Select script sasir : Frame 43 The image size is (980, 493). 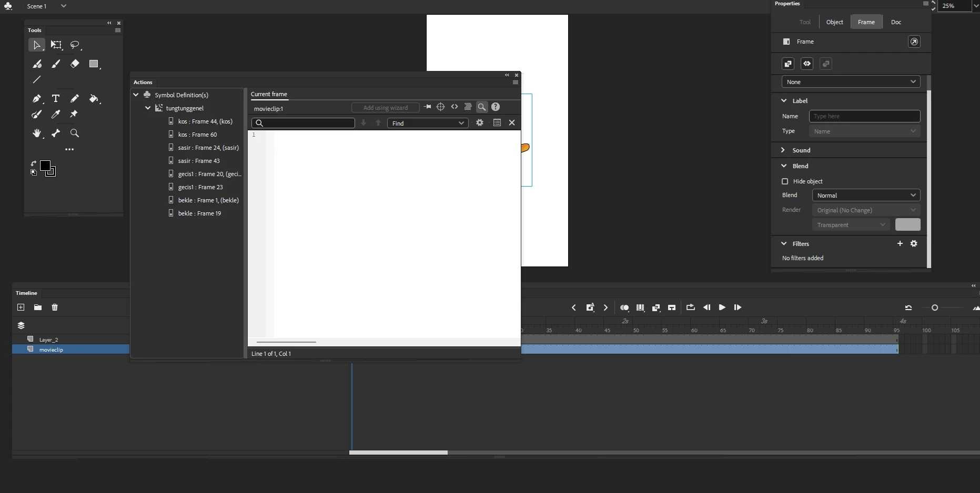199,161
